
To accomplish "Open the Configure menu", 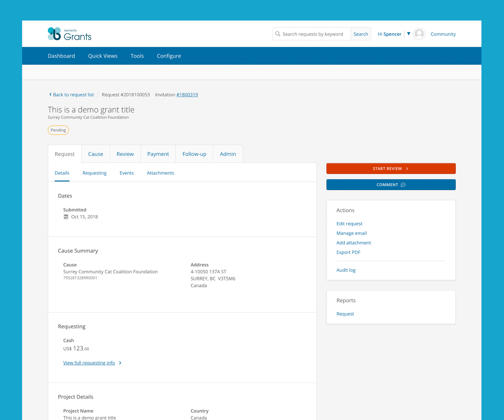I will [169, 56].
